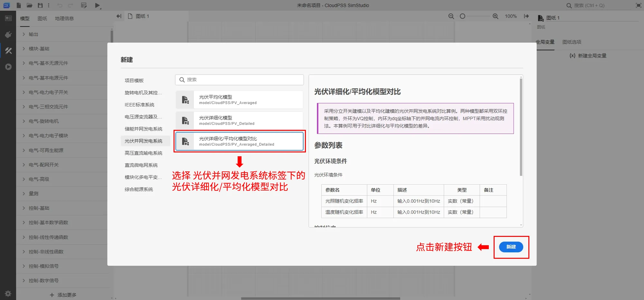Image resolution: width=644 pixels, height=300 pixels.
Task: Open the 图纸选项 tab
Action: (572, 42)
